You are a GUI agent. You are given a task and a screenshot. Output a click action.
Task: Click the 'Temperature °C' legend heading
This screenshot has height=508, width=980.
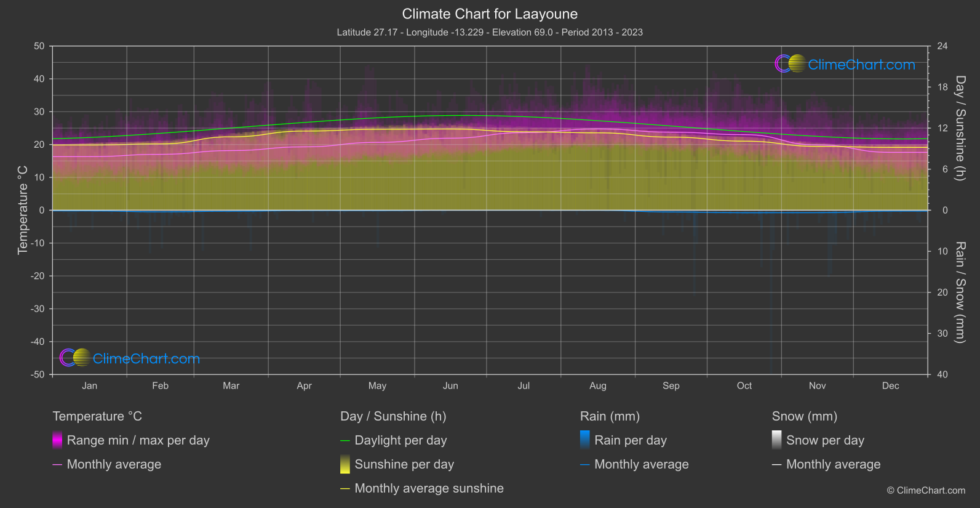tap(97, 416)
